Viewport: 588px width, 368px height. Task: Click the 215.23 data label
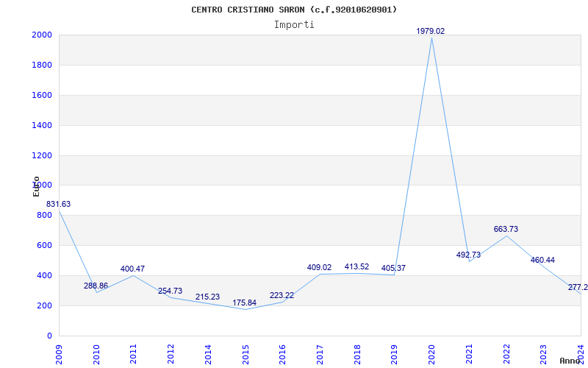tap(207, 297)
